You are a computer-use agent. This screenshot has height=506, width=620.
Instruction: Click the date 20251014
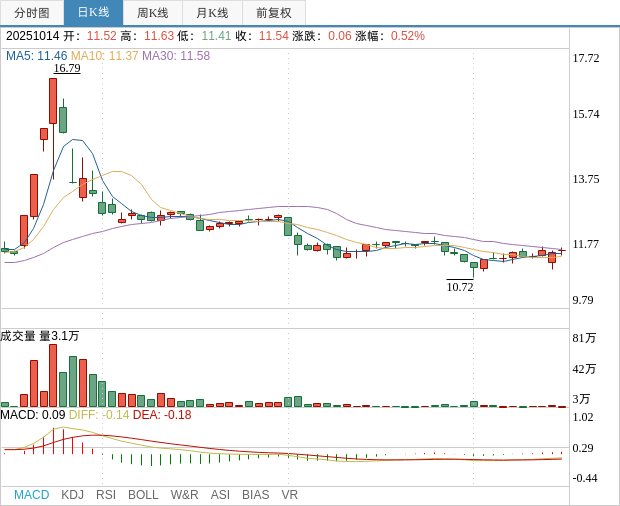point(32,36)
